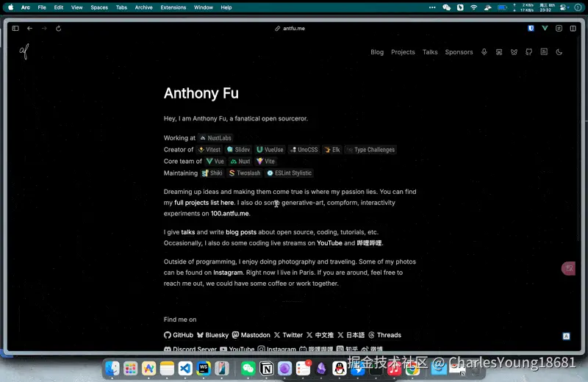Open the Twoslash project tag
The image size is (588, 382).
[x=245, y=173]
